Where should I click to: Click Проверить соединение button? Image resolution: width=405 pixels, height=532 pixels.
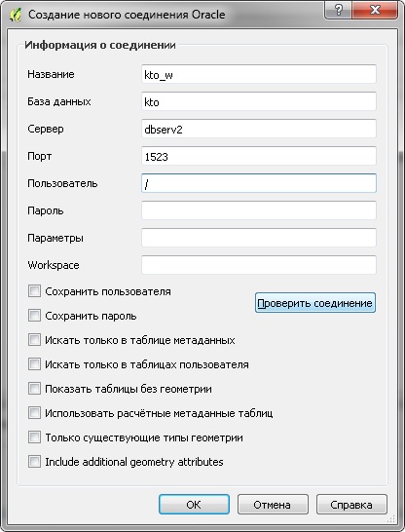click(315, 303)
